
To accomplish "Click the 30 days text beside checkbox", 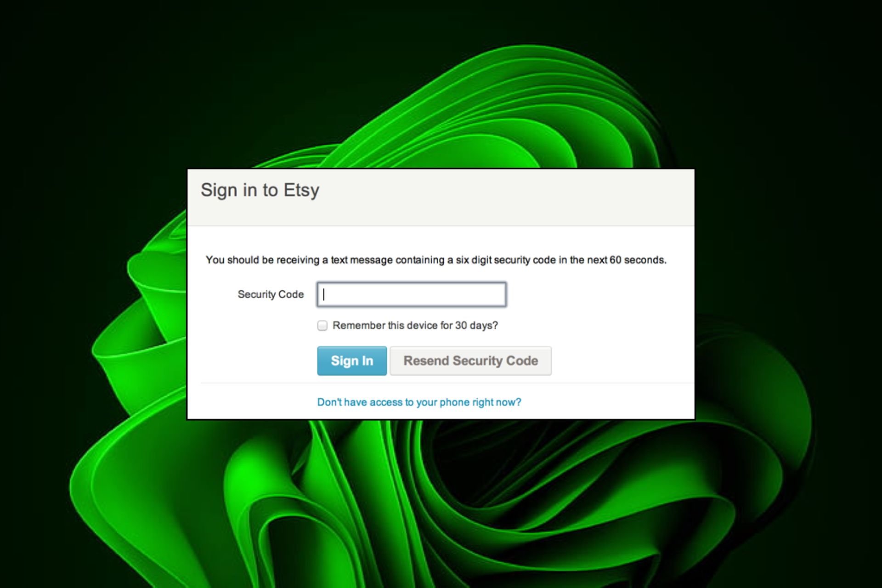I will click(x=476, y=326).
